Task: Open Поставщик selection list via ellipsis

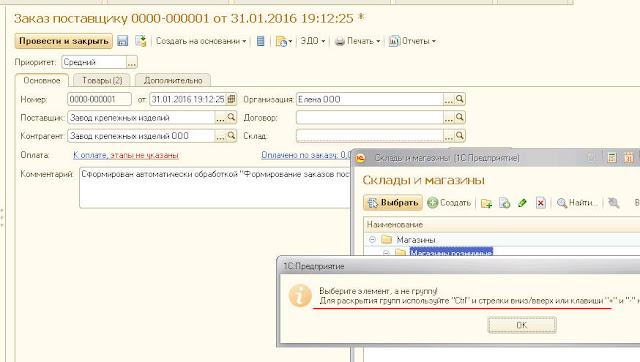Action: tap(220, 118)
